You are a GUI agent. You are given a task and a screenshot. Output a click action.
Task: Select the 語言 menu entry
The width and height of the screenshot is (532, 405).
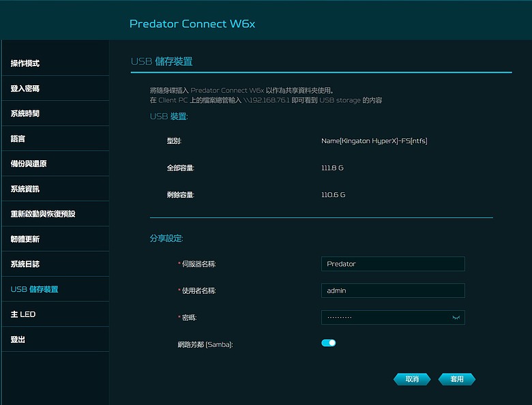click(56, 138)
